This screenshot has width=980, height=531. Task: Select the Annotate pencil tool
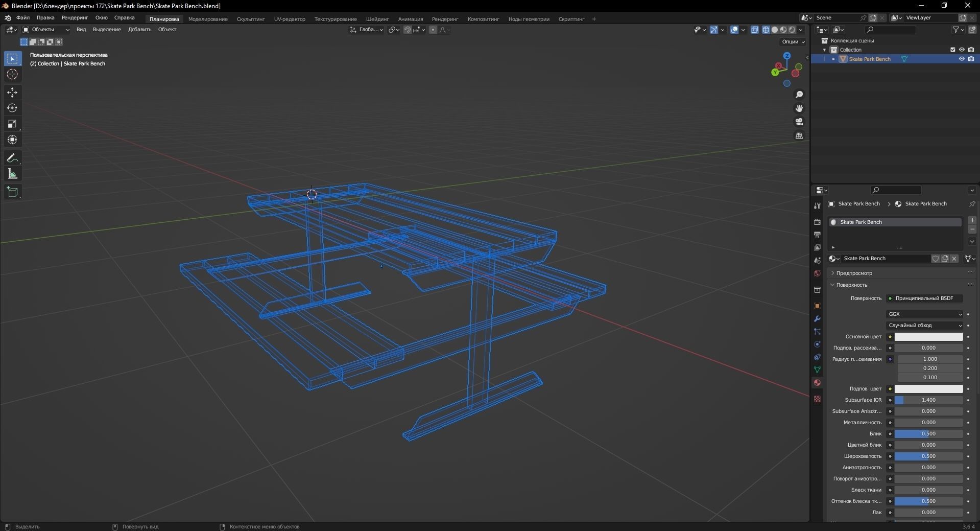coord(12,158)
